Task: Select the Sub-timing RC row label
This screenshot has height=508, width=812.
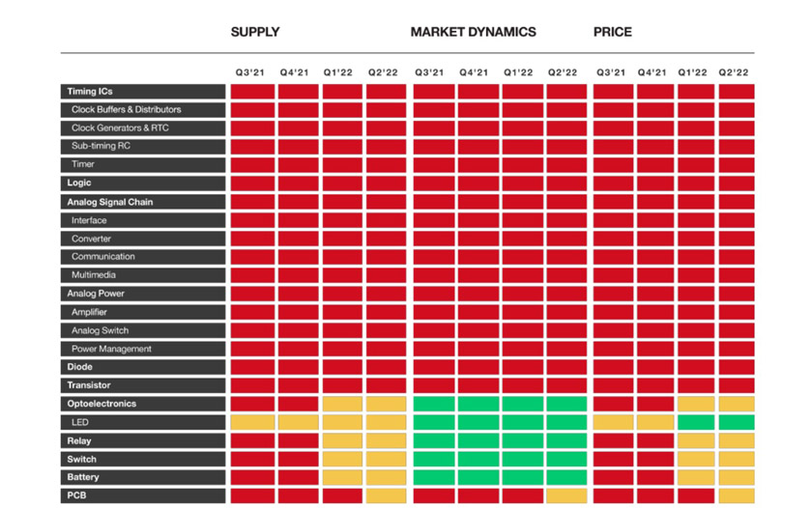Action: [x=101, y=147]
